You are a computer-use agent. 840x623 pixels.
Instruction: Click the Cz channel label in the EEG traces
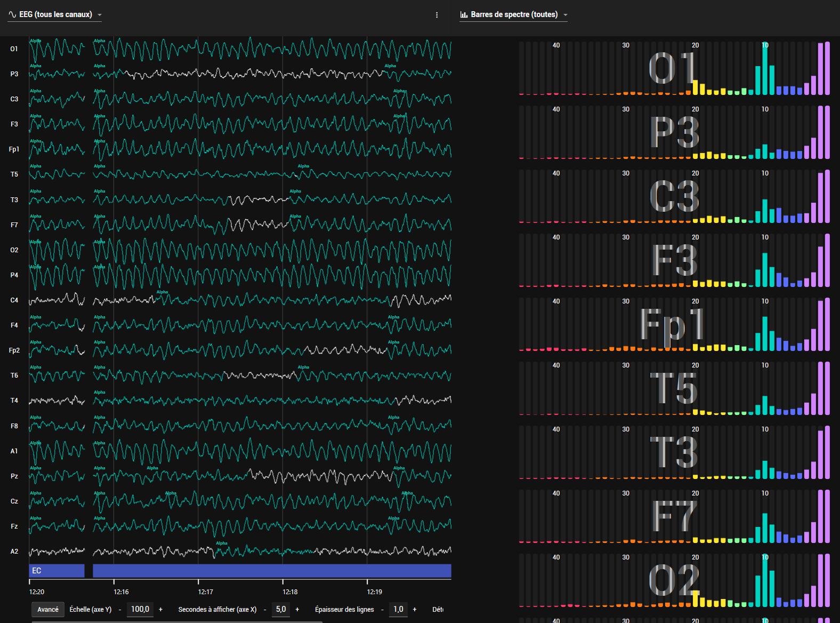coord(14,501)
